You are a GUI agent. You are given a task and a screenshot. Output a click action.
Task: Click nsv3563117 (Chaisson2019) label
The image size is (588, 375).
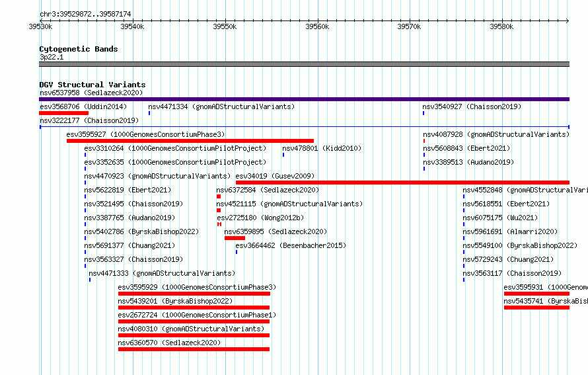(x=512, y=273)
